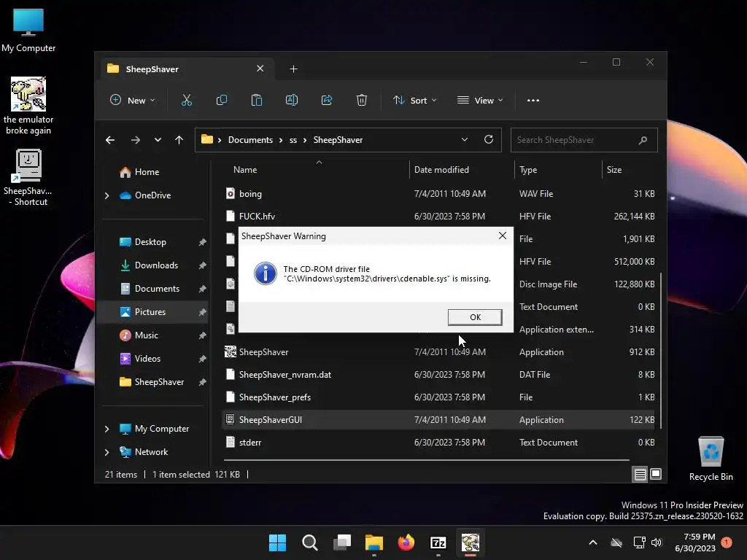Viewport: 747px width, 560px height.
Task: Show hidden tray icons chevron
Action: (x=593, y=542)
